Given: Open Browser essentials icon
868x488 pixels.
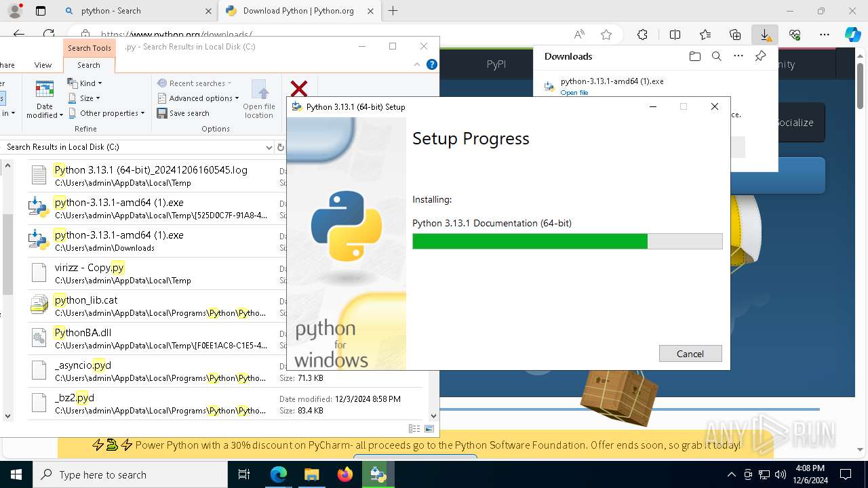Looking at the screenshot, I should pos(795,35).
